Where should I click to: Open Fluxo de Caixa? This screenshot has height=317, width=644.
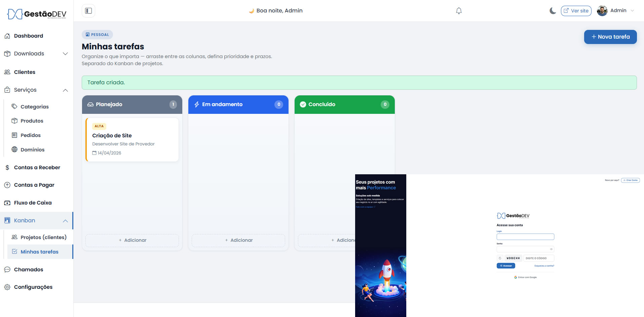(x=33, y=202)
